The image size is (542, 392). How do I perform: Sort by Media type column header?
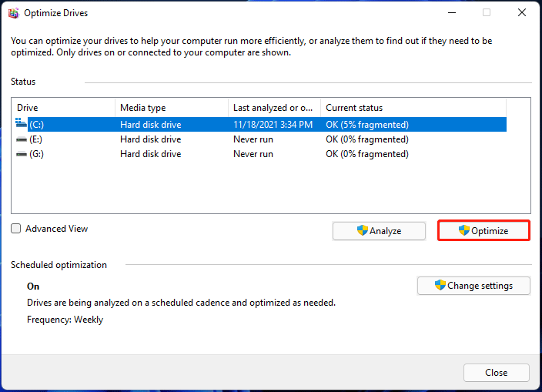[171, 108]
